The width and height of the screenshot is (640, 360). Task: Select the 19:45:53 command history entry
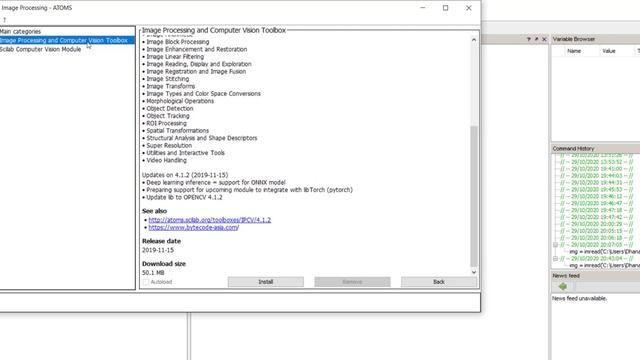pyautogui.click(x=596, y=190)
